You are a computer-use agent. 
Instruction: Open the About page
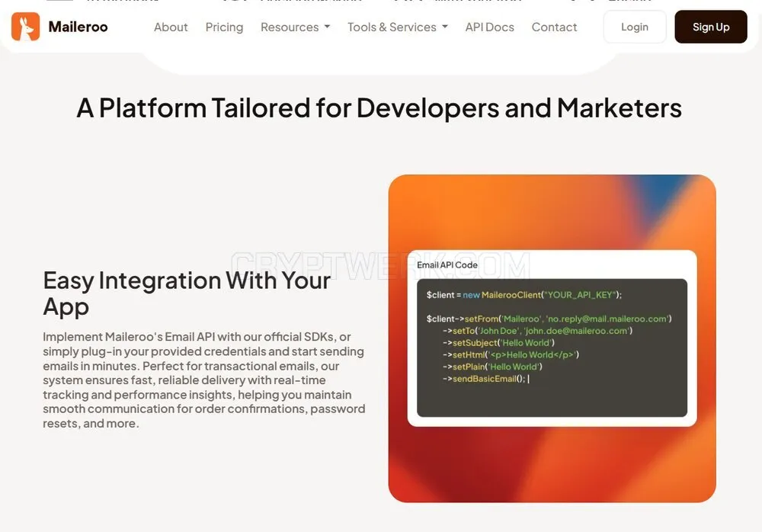pyautogui.click(x=171, y=27)
